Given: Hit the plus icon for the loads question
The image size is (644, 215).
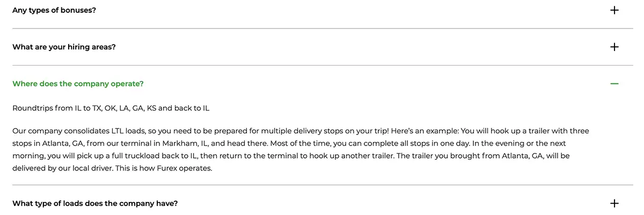Looking at the screenshot, I should coord(614,203).
